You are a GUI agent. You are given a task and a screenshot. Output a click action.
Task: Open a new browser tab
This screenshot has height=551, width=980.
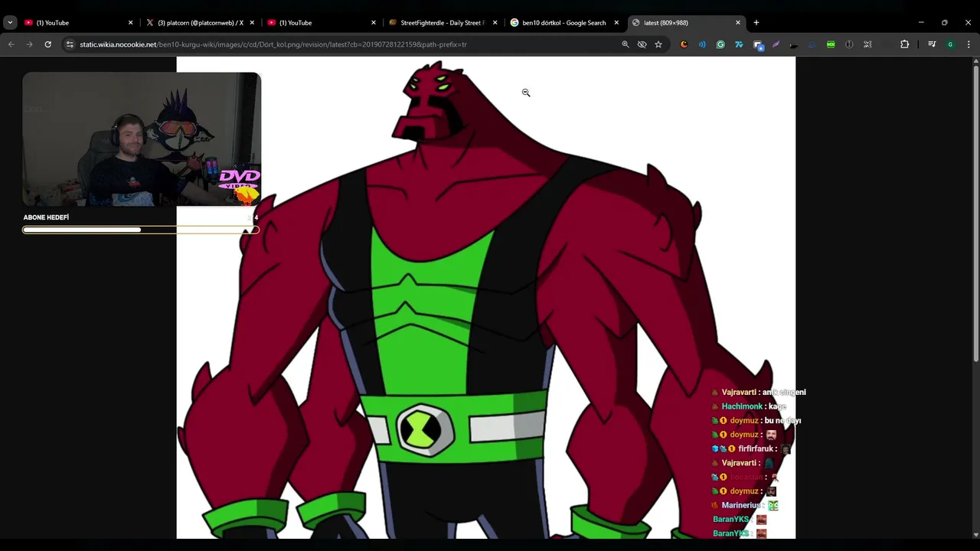(x=756, y=23)
